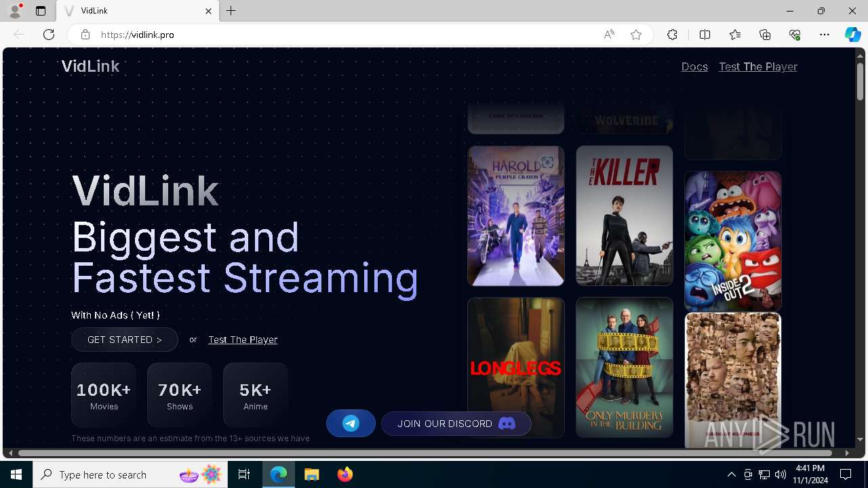Click the "Fastest Streaming" headline text
868x488 pixels.
point(245,278)
